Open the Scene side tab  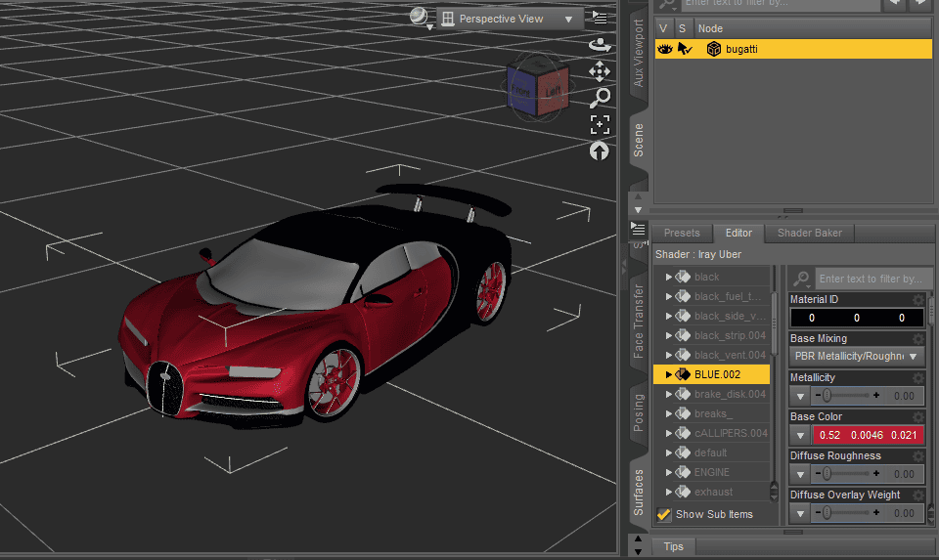(x=639, y=141)
